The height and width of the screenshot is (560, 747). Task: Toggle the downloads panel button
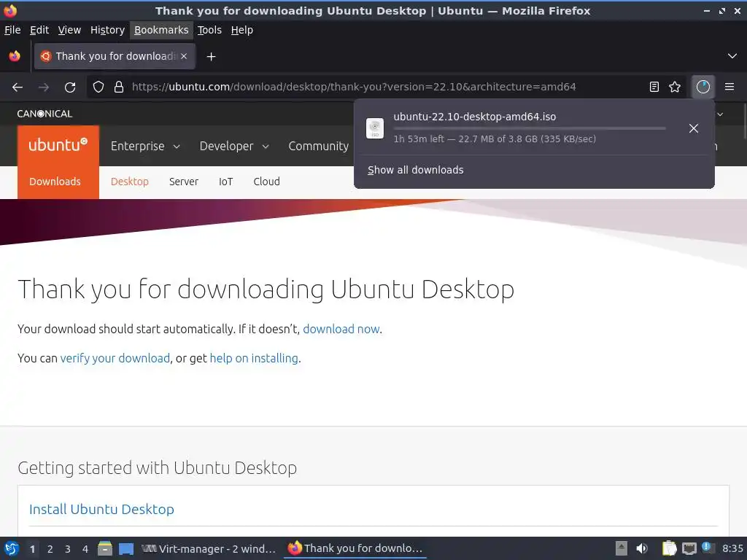703,87
